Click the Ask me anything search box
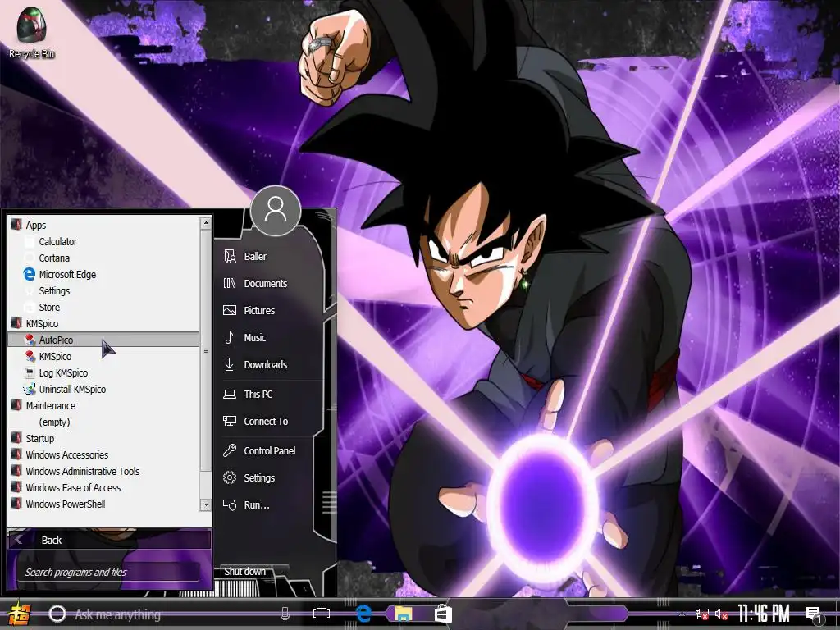This screenshot has height=630, width=840. coord(171,614)
